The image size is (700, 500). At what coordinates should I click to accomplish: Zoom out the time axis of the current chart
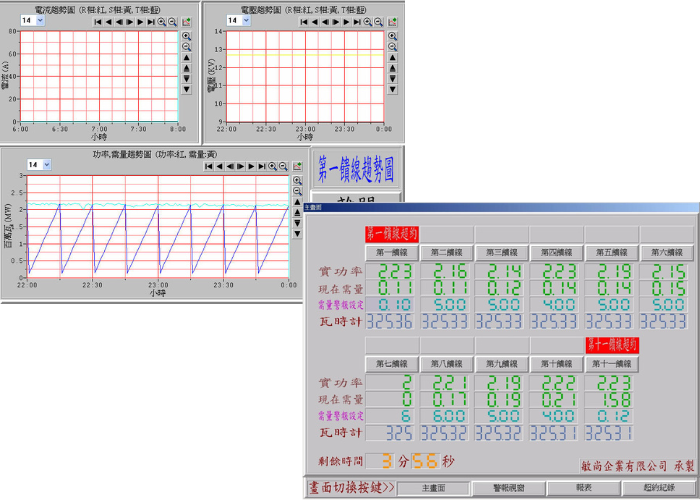[x=173, y=22]
